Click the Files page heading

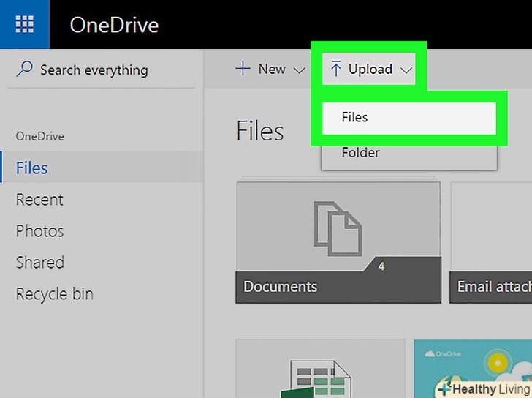pyautogui.click(x=260, y=131)
